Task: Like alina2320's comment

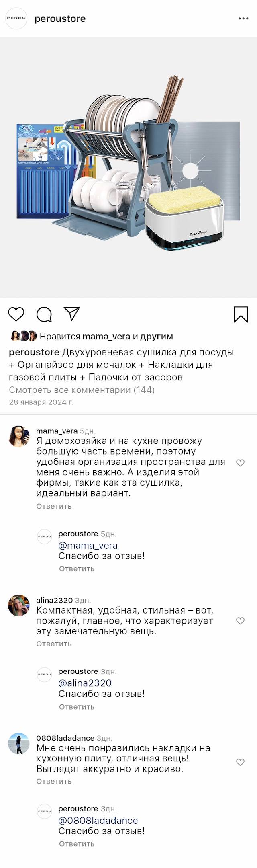Action: (x=240, y=621)
